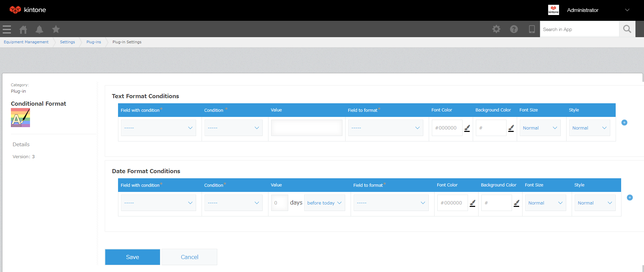Open the notifications bell

point(40,30)
